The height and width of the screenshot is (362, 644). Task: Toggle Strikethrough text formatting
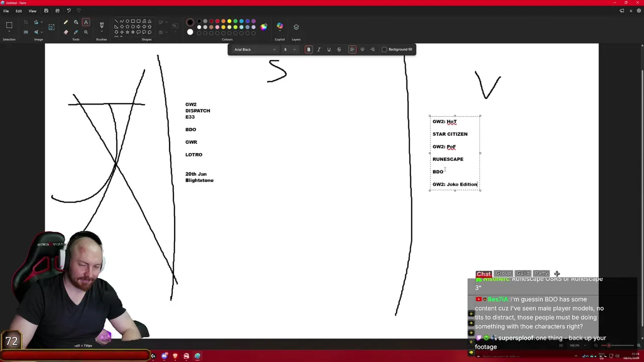coord(339,49)
